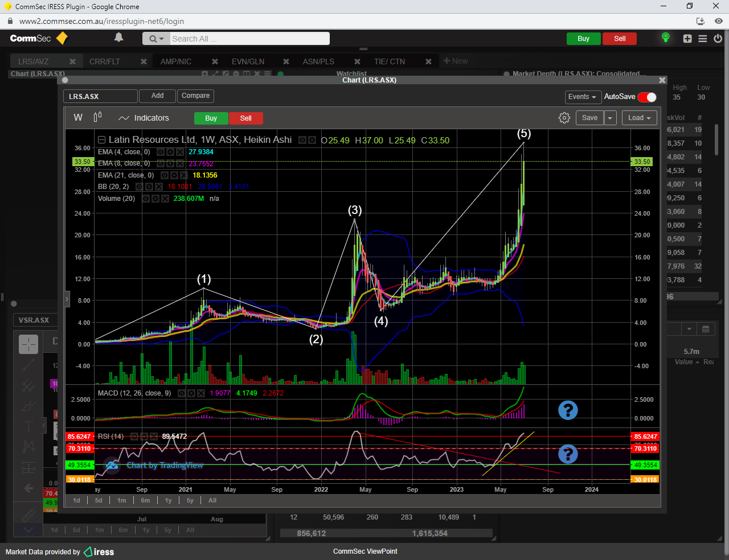
Task: Close the Chart (LRS.ASX) popup window
Action: pyautogui.click(x=662, y=80)
